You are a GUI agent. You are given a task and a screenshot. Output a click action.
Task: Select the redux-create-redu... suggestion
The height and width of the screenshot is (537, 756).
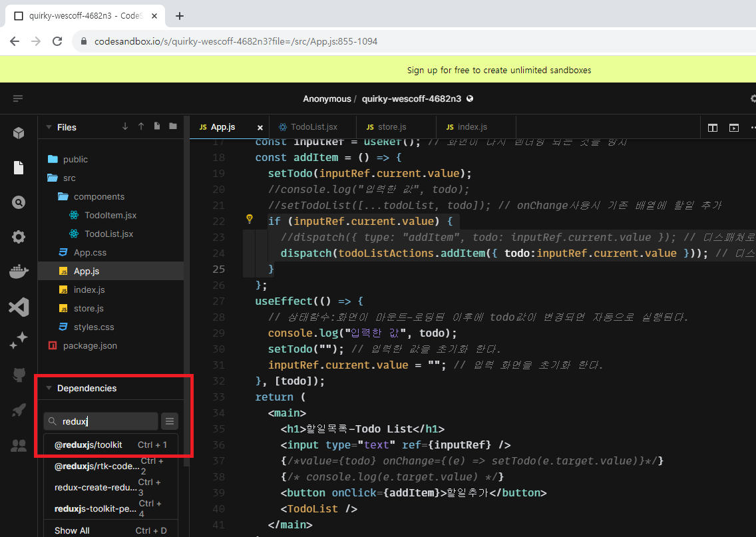click(x=111, y=487)
